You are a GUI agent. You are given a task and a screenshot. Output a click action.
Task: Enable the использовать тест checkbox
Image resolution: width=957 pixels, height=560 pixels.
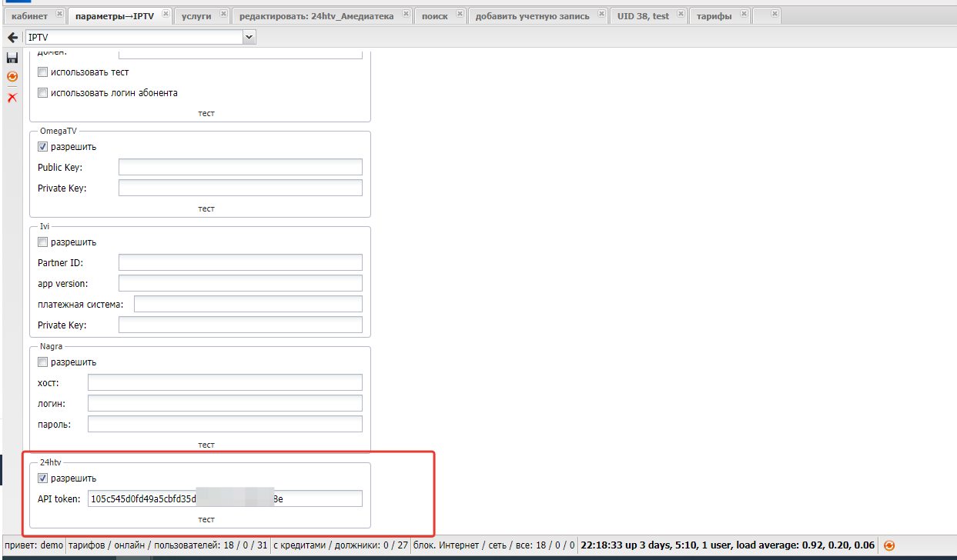click(43, 72)
